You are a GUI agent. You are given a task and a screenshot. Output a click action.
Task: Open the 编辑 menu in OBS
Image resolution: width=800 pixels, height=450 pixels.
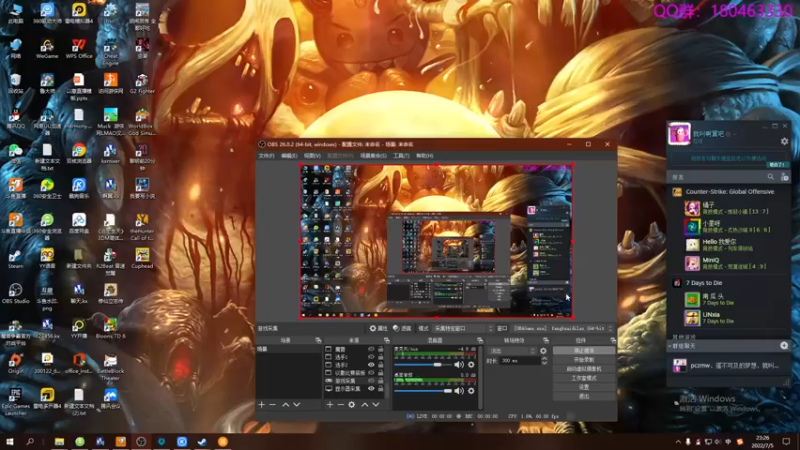289,156
